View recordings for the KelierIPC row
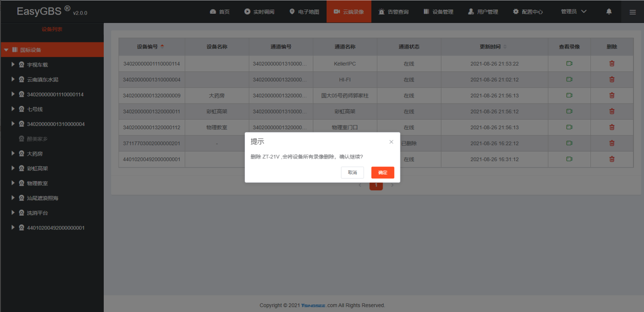The image size is (644, 312). pos(569,64)
